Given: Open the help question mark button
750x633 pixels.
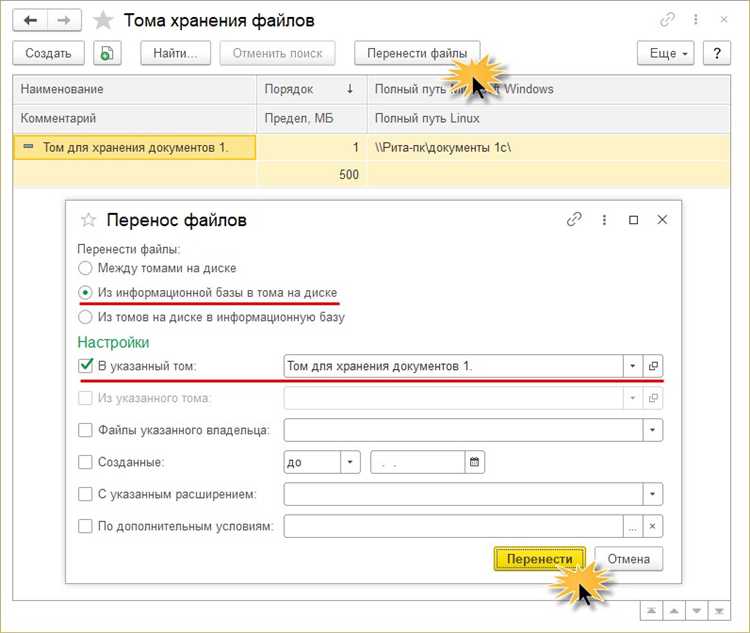Looking at the screenshot, I should click(715, 54).
